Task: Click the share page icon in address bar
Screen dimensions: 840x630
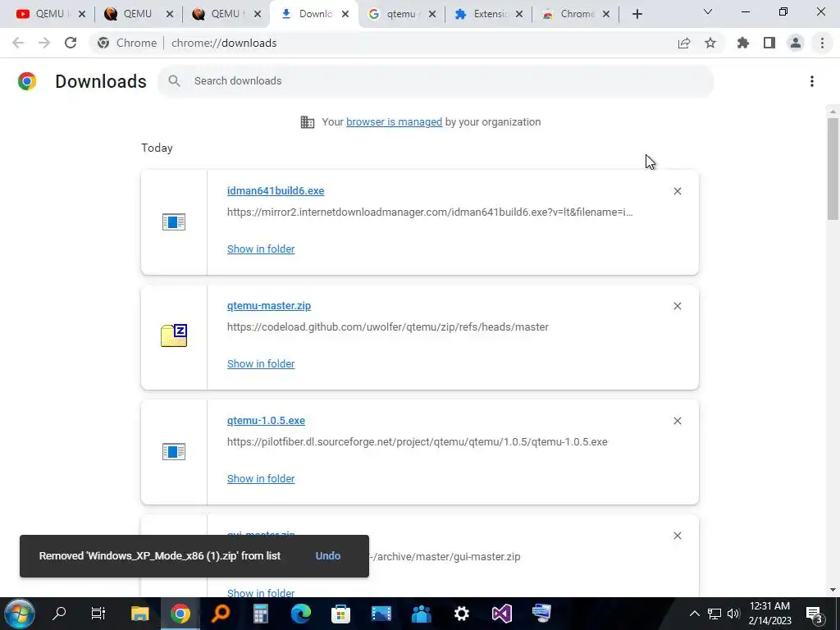Action: pyautogui.click(x=683, y=43)
